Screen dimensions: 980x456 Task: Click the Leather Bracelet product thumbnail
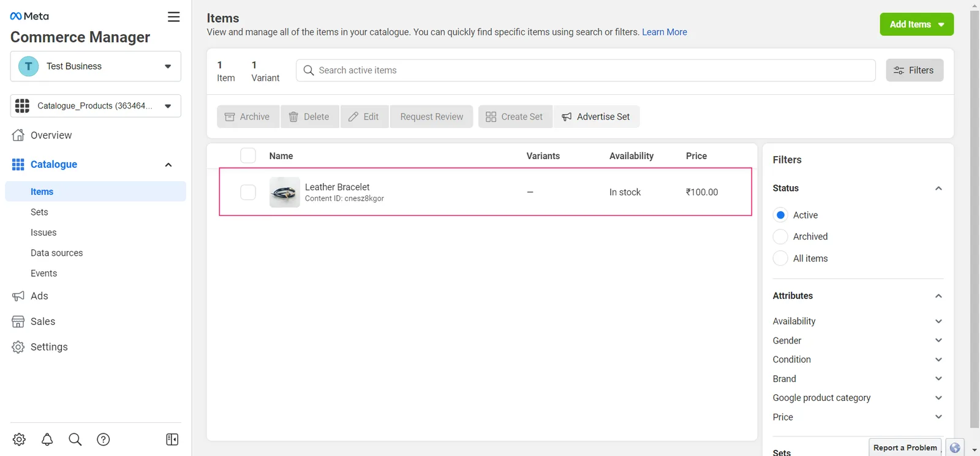pos(285,192)
